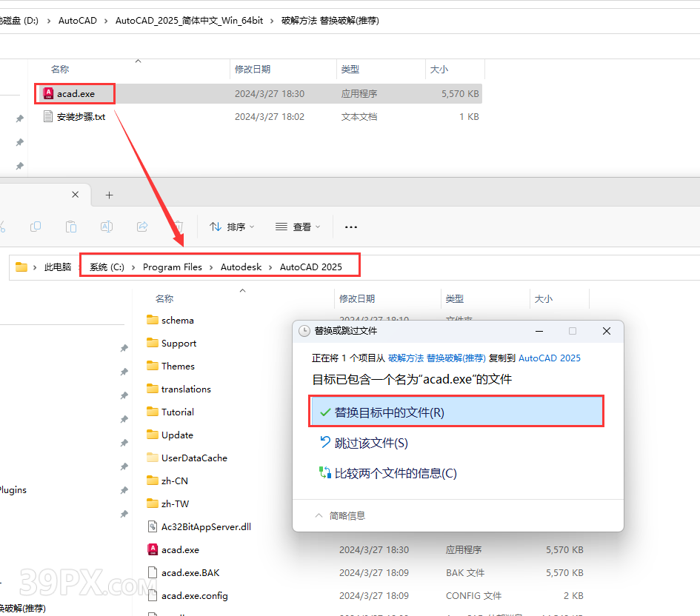Open the 破解方法 替换破解(推荐) source link in dialog
The image size is (700, 616).
pyautogui.click(x=437, y=358)
